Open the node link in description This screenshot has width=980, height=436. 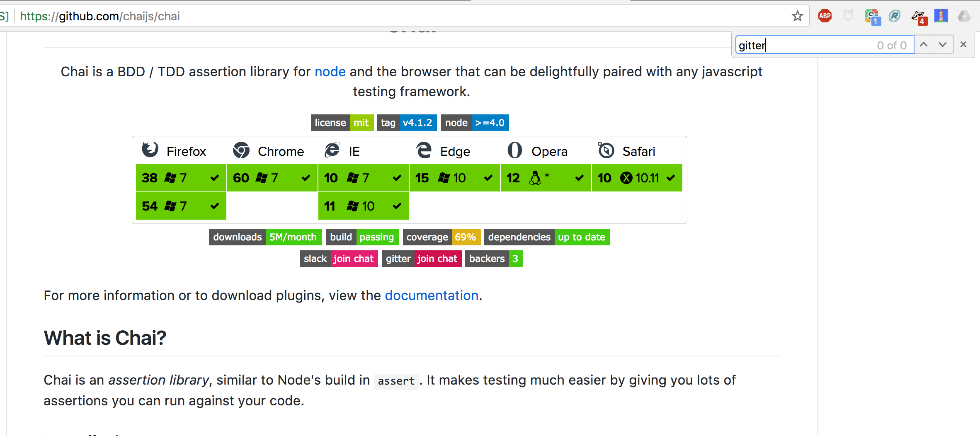pyautogui.click(x=330, y=72)
